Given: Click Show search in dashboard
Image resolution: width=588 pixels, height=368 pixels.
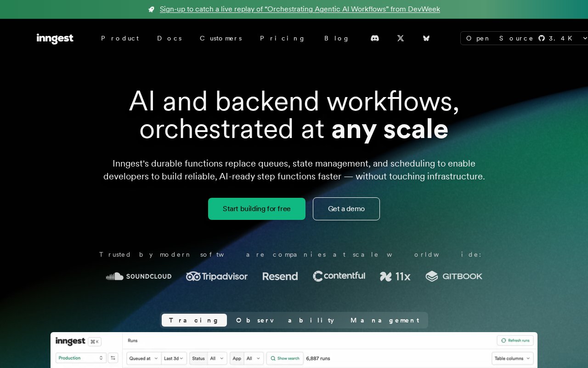Looking at the screenshot, I should (285, 358).
